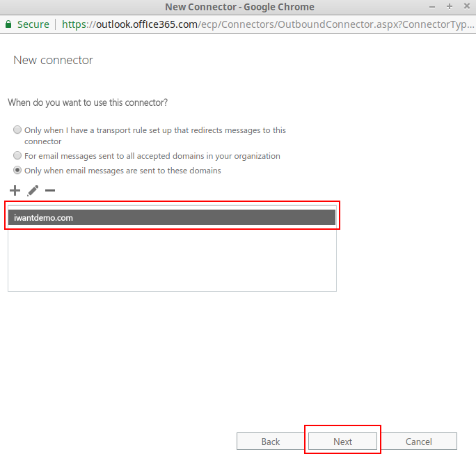Select the transport rule redirect radio option

click(x=17, y=130)
